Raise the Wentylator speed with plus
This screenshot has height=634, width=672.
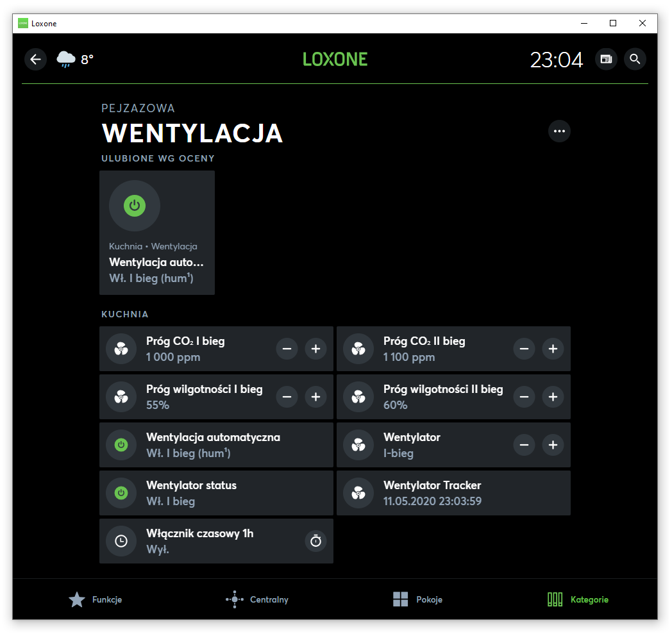[x=553, y=445]
